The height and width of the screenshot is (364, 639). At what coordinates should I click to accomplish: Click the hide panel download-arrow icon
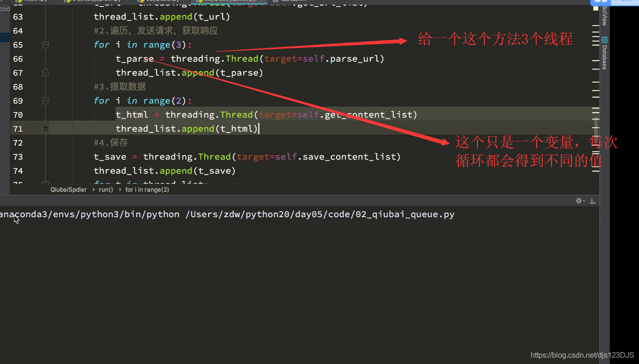coord(593,201)
